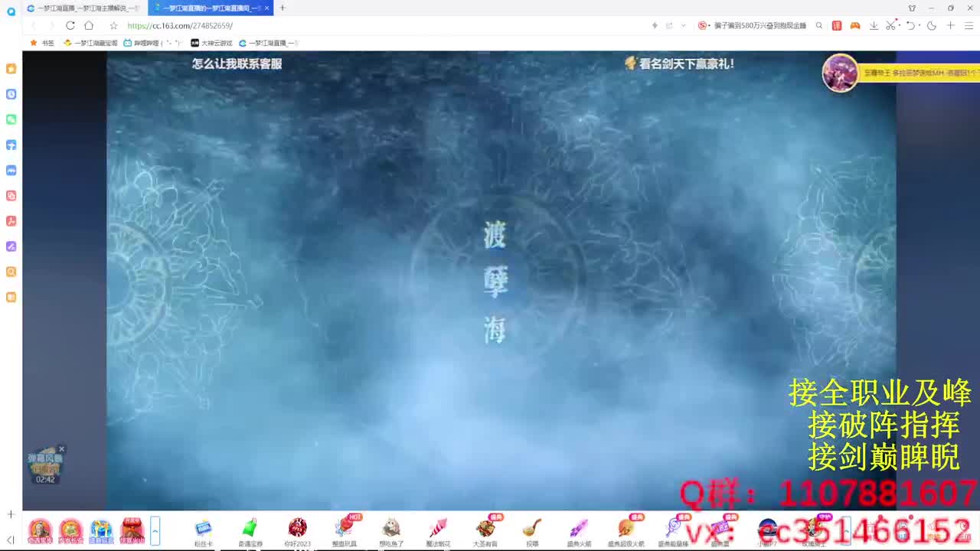
Task: Open the 一梦江湖藏宝阁 bookmark
Action: [x=90, y=43]
